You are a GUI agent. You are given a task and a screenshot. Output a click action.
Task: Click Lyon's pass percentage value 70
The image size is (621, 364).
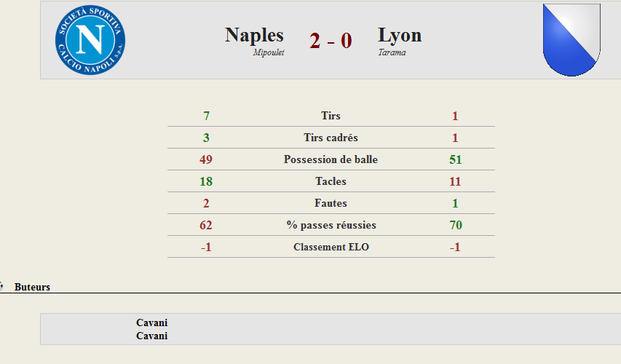pyautogui.click(x=456, y=225)
